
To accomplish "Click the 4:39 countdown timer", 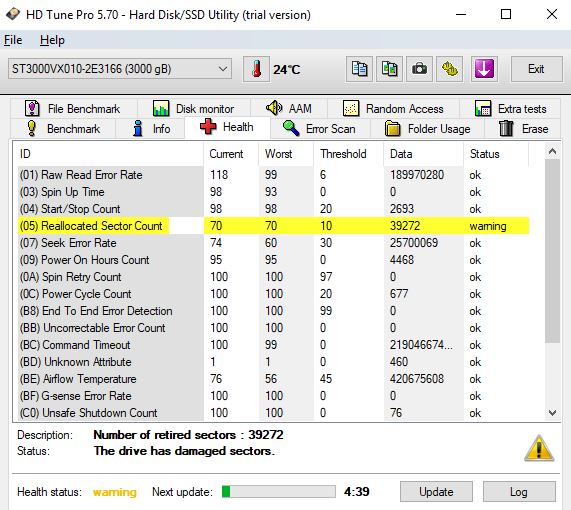I will tap(357, 492).
